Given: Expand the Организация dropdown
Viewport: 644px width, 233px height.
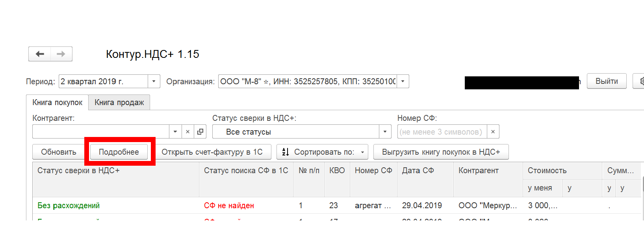Looking at the screenshot, I should [403, 81].
